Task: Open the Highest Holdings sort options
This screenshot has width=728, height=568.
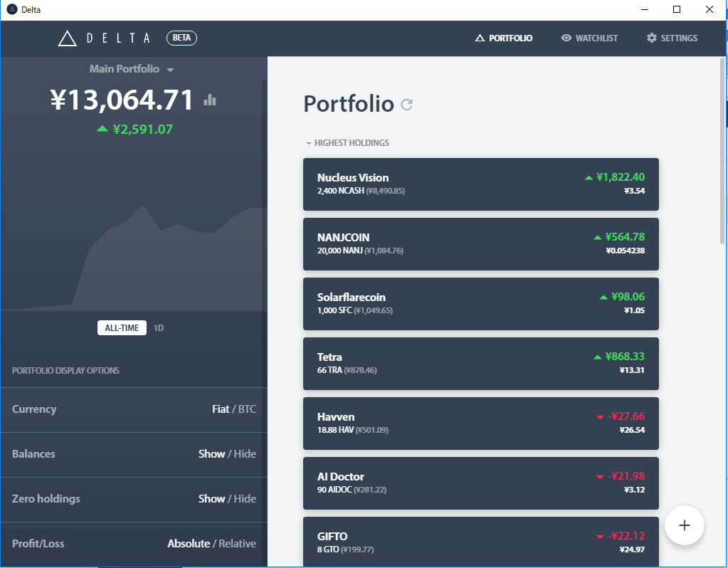Action: [347, 142]
